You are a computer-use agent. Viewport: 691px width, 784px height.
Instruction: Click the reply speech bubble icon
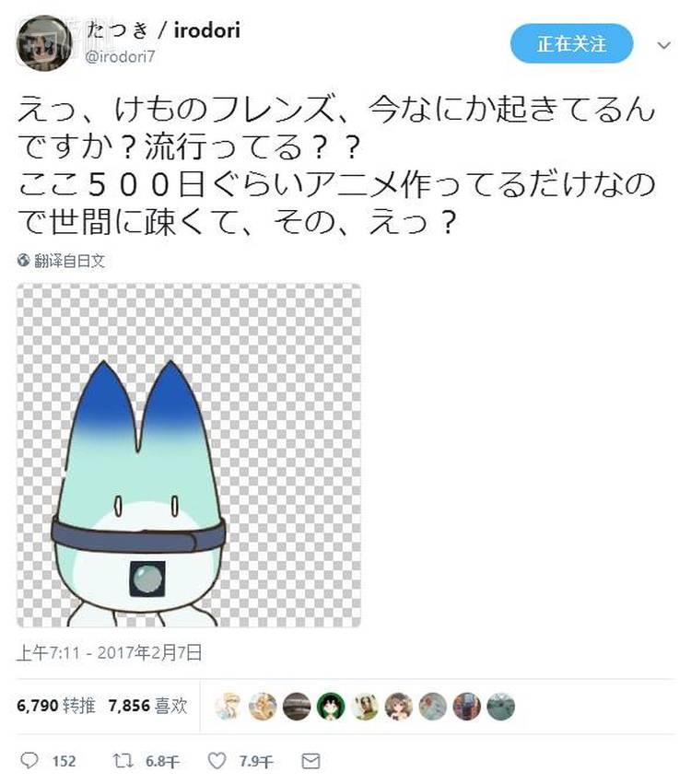pos(29,760)
